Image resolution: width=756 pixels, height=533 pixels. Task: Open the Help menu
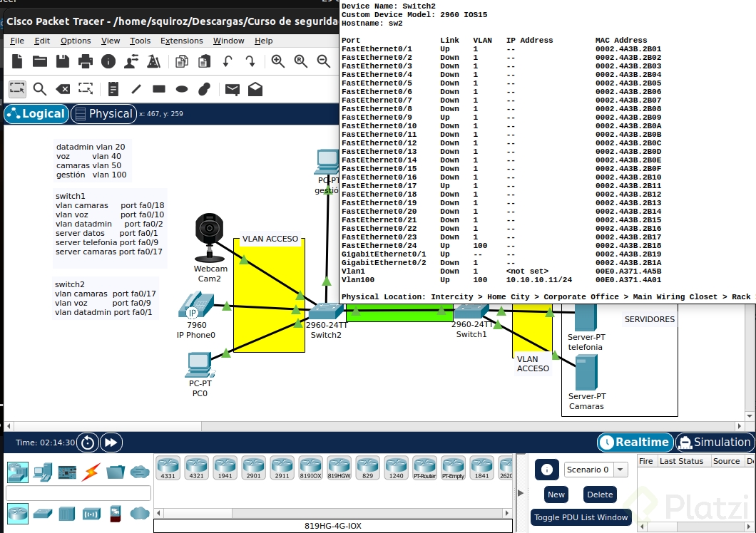(x=263, y=41)
